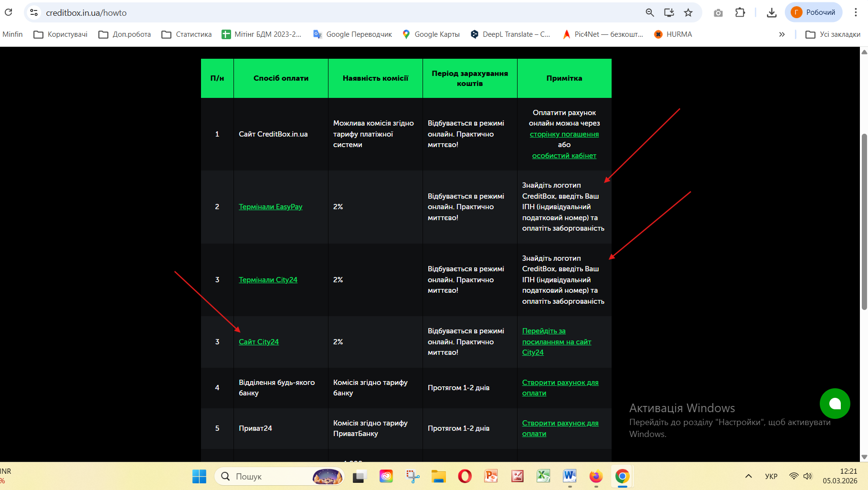
Task: Open the Windows Start menu
Action: click(199, 476)
